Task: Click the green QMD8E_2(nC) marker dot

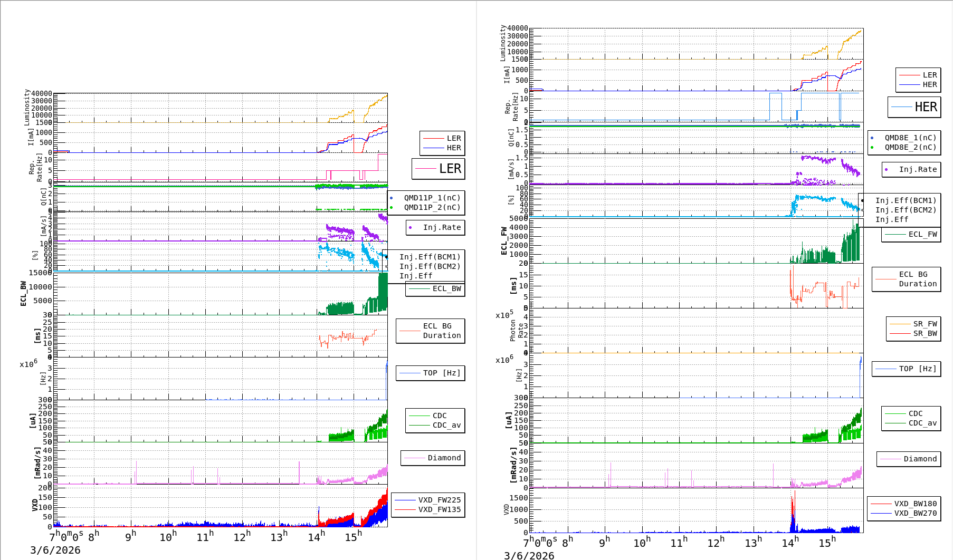Action: tap(872, 147)
